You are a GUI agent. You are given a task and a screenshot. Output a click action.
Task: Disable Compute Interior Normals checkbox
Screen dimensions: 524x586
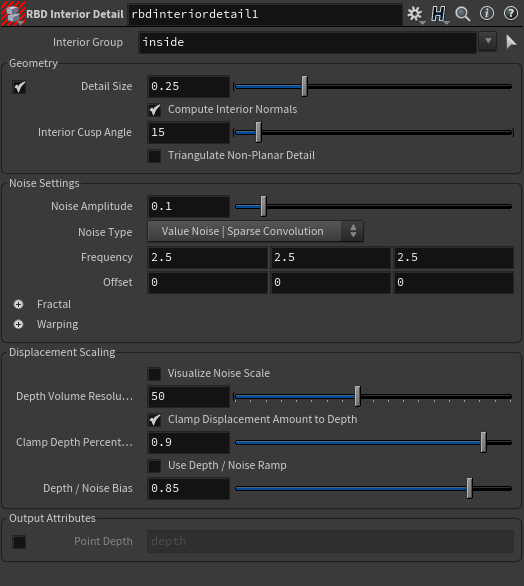[154, 110]
